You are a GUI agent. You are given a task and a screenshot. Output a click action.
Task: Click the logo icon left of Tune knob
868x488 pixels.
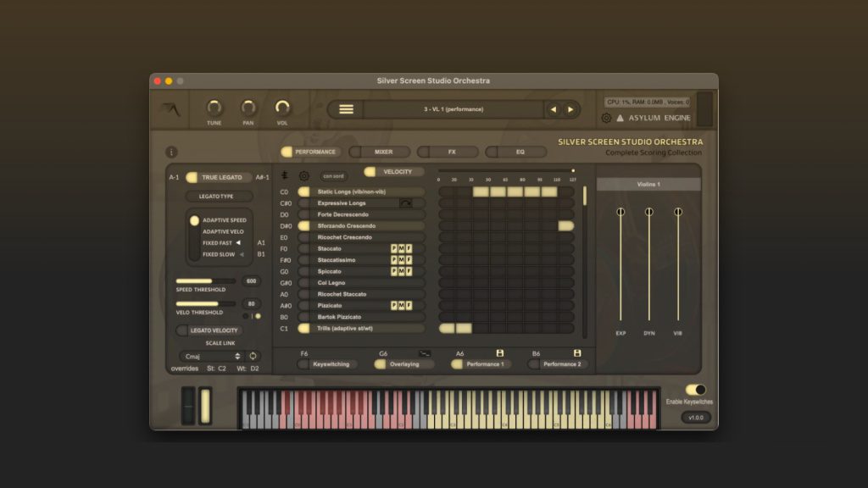pos(171,109)
